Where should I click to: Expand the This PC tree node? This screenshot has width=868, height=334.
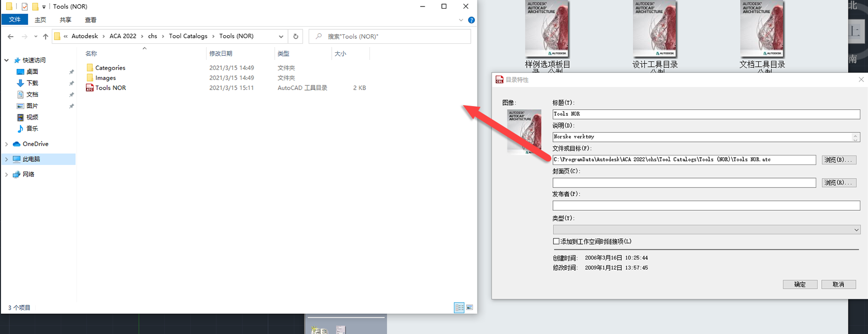[7, 159]
